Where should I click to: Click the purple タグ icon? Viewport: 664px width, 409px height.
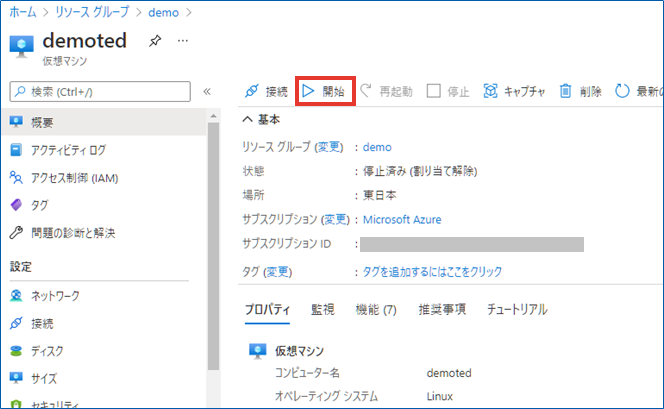[16, 205]
